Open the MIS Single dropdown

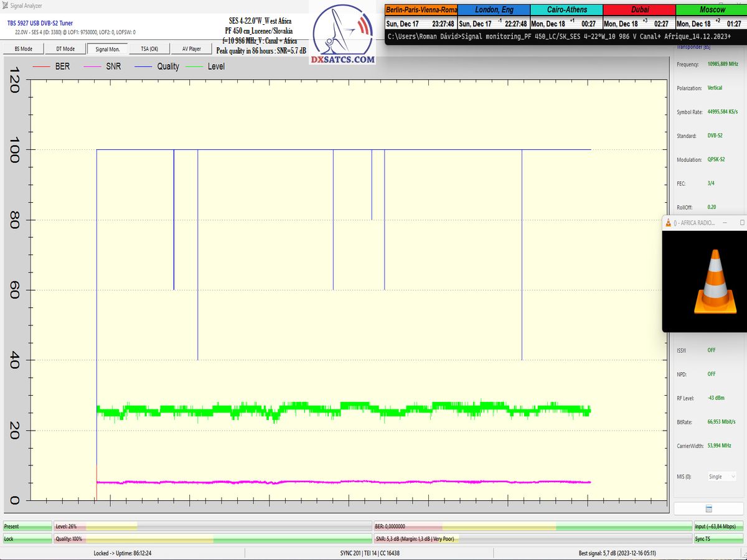click(721, 477)
